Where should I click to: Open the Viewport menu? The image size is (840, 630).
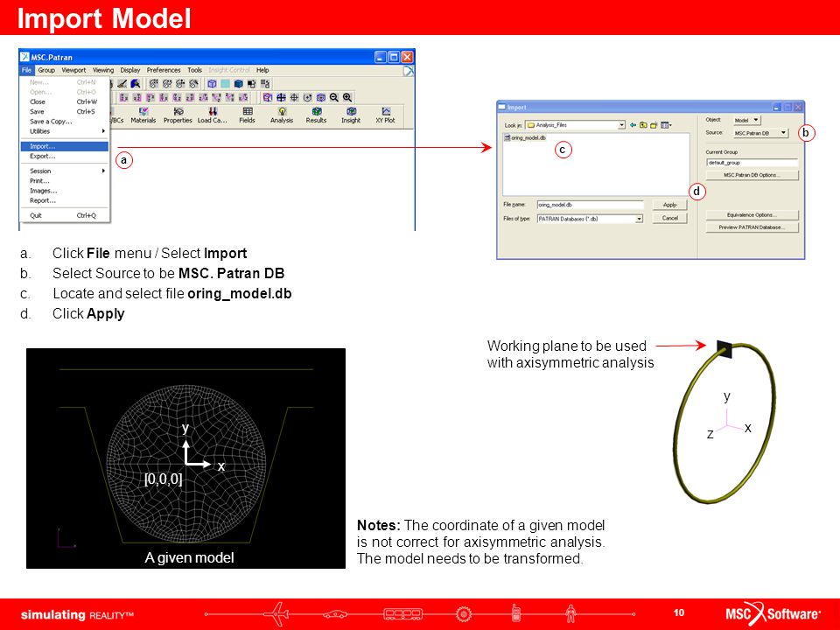coord(73,70)
